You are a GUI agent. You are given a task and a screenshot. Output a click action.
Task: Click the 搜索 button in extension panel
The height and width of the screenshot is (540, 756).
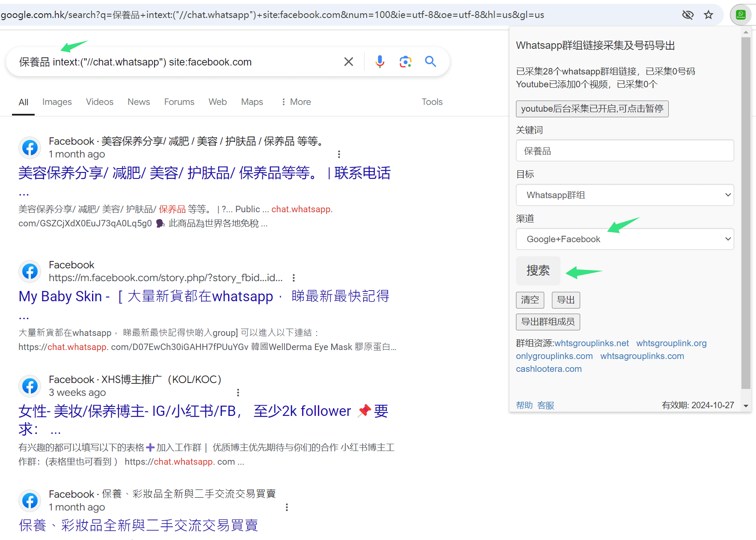pos(538,270)
